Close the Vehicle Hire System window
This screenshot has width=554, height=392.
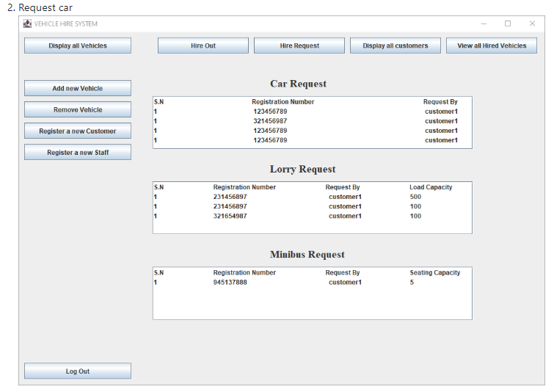(x=532, y=23)
